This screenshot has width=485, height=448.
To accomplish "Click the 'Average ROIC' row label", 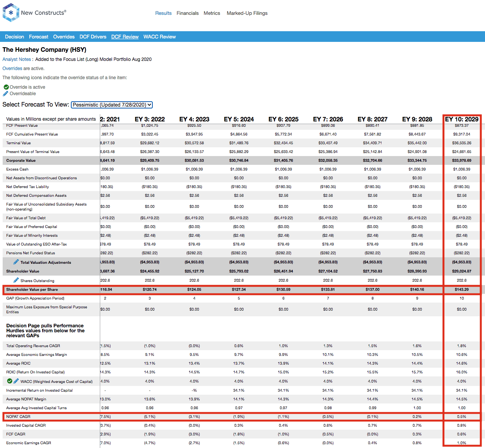I will (18, 364).
